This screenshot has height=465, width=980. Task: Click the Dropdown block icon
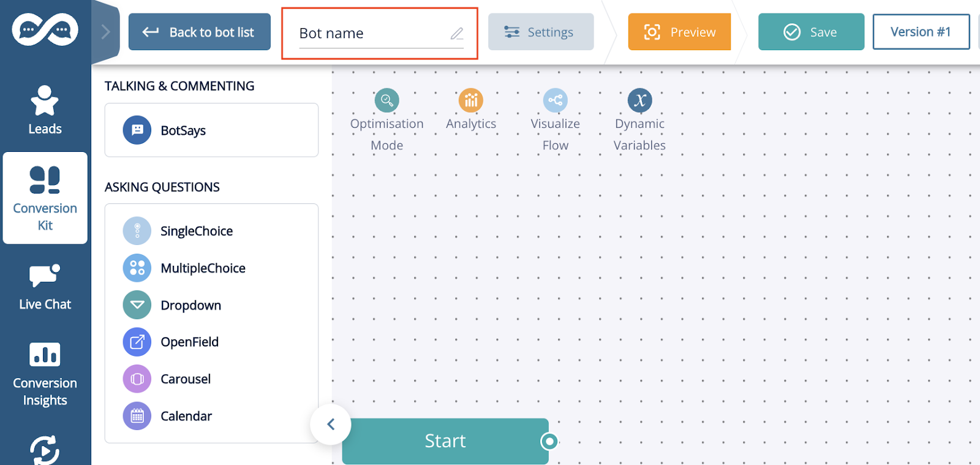pos(137,305)
